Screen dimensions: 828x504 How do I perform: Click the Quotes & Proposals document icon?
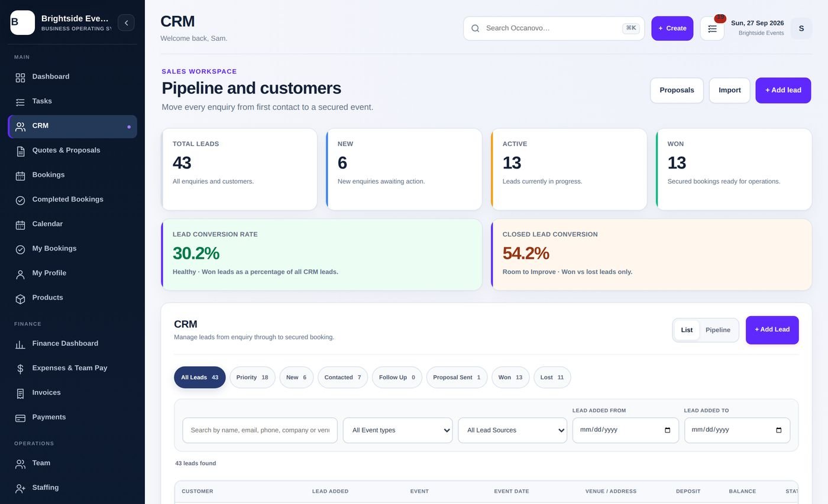pyautogui.click(x=20, y=151)
